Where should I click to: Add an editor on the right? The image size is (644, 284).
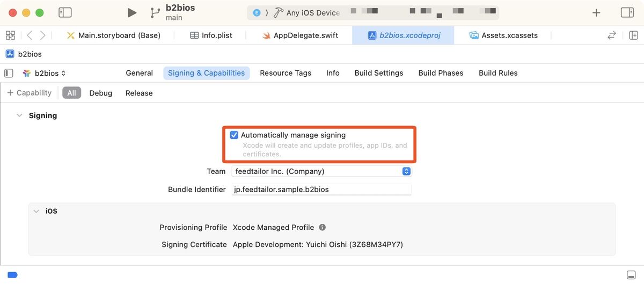point(633,35)
